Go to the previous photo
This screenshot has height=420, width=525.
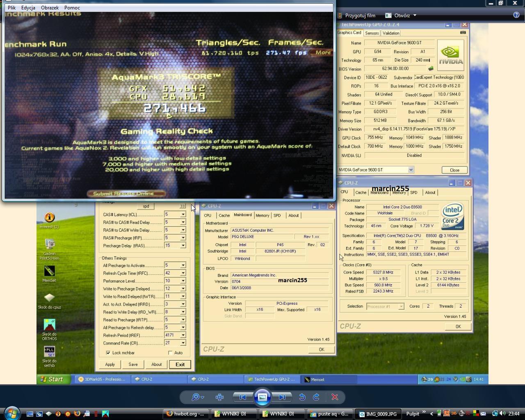(243, 397)
